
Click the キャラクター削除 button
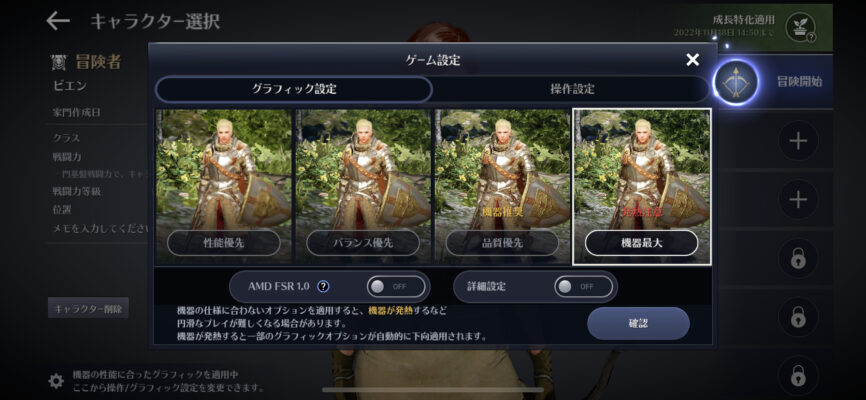tap(88, 308)
